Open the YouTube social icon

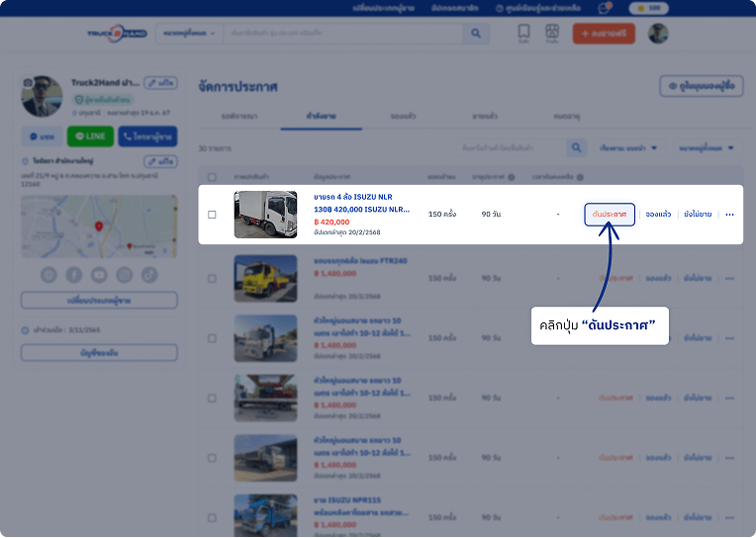coord(99,275)
